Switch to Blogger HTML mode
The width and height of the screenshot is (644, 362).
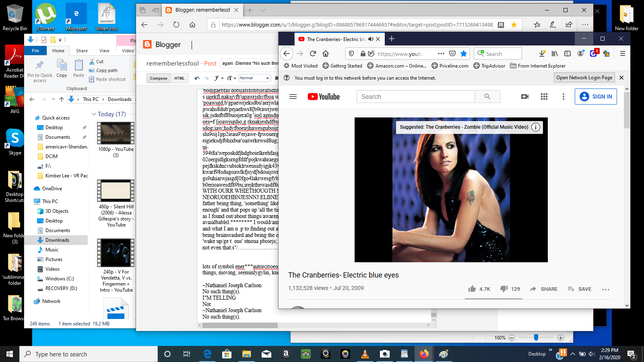(x=180, y=78)
